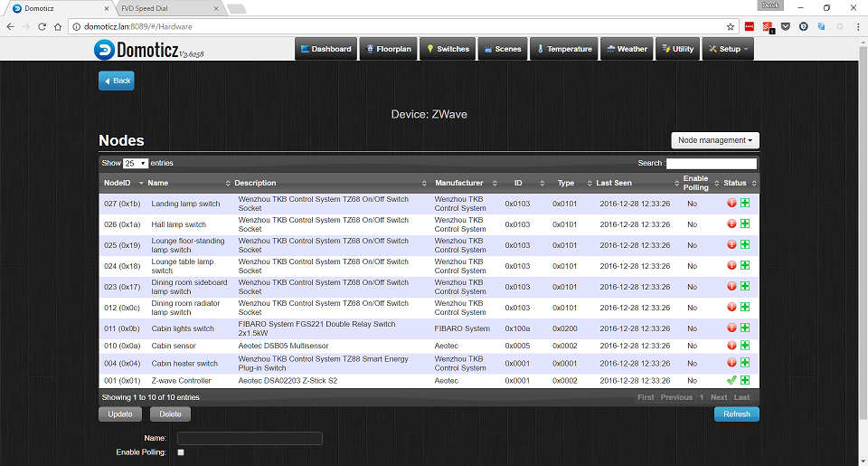The height and width of the screenshot is (466, 868).
Task: Sort table by Description column
Action: 331,183
